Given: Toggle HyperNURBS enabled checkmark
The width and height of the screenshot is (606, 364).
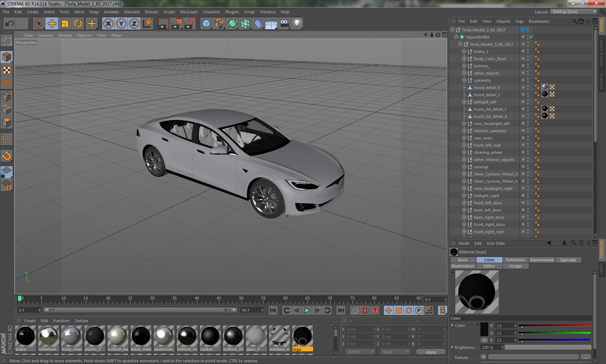Looking at the screenshot, I should coord(531,37).
